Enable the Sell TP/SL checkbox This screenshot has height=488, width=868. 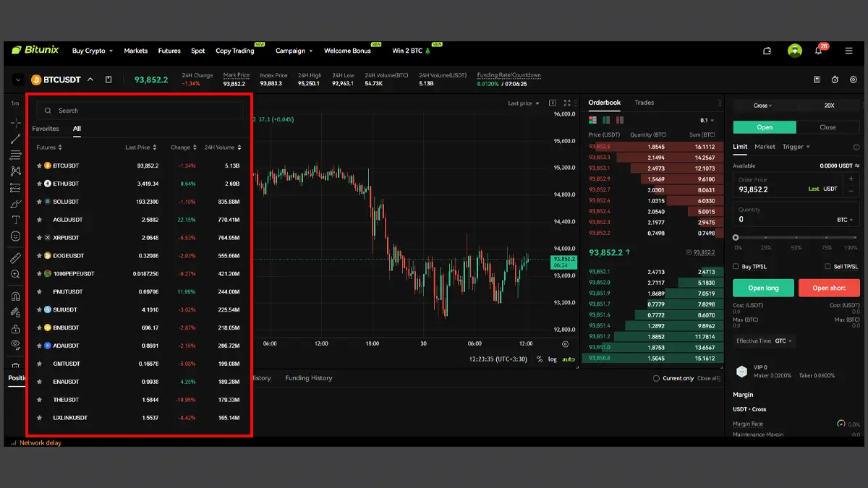pyautogui.click(x=828, y=267)
